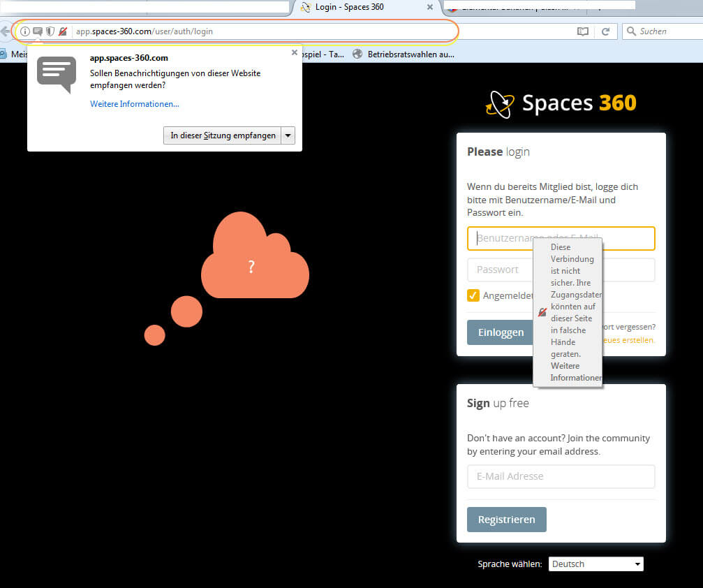Click the tracking protection shield icon
This screenshot has height=588, width=703.
tap(50, 31)
